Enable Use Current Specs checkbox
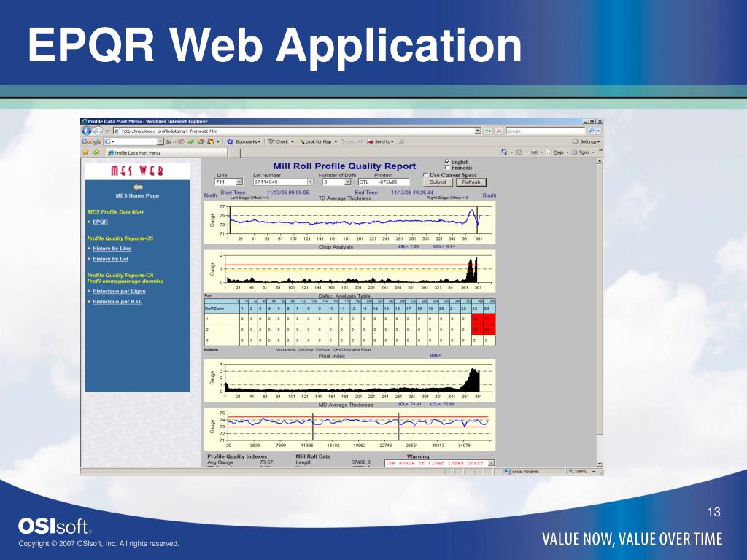The width and height of the screenshot is (747, 560). [426, 175]
